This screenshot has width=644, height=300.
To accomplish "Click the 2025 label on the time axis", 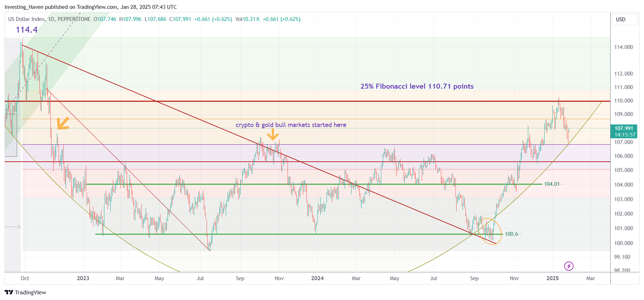I will point(552,278).
